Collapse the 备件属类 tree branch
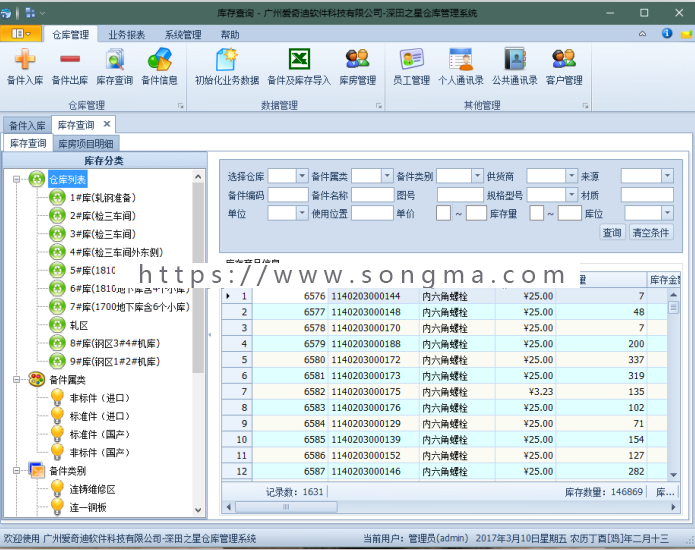The width and height of the screenshot is (695, 550). pos(16,380)
